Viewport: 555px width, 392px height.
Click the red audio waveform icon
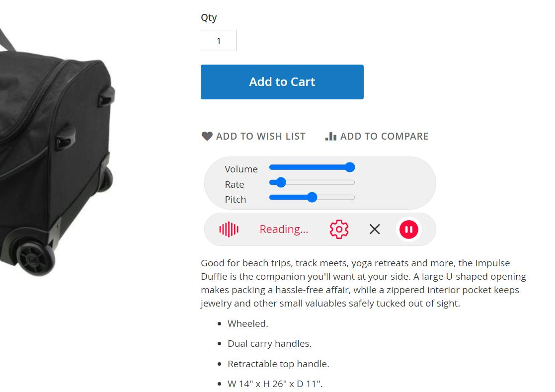click(x=229, y=229)
